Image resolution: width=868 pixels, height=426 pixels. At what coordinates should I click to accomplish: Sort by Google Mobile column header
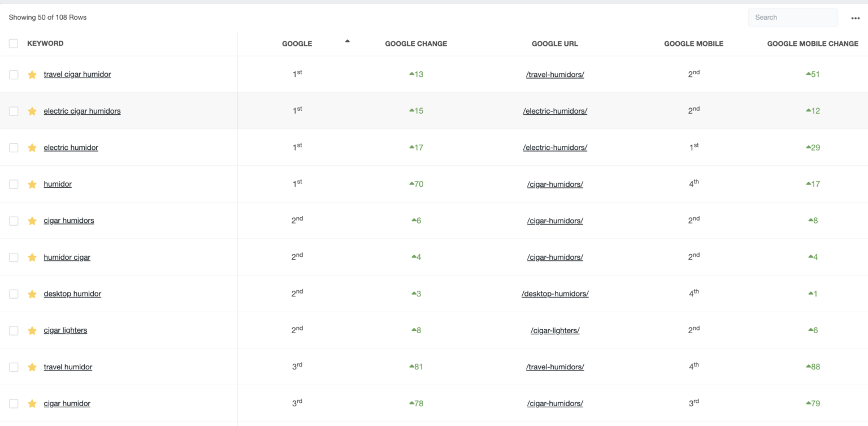point(693,44)
